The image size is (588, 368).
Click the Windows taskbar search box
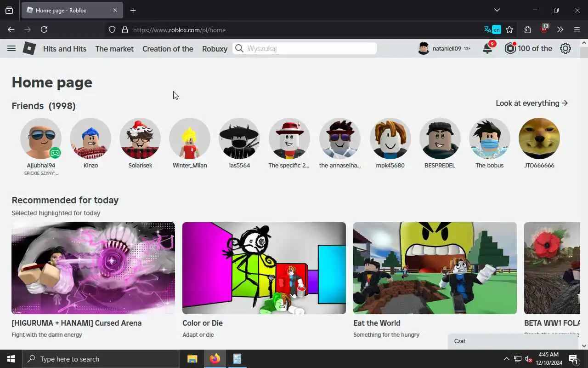point(101,359)
